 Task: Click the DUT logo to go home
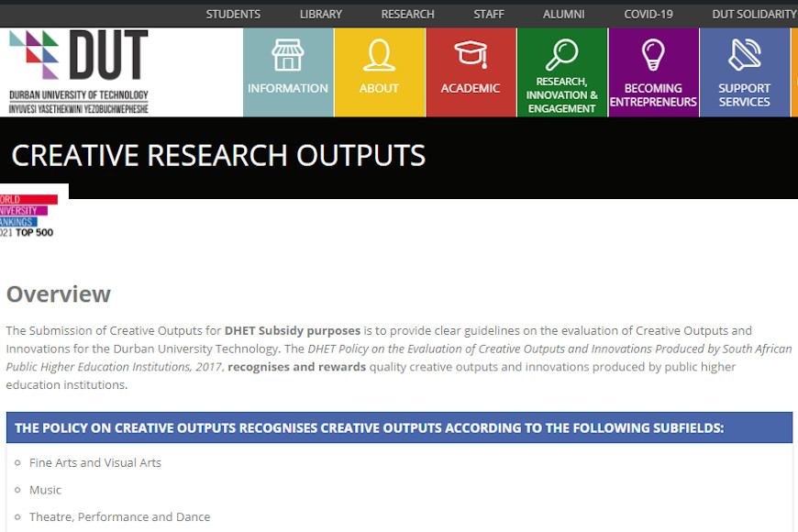click(x=79, y=72)
